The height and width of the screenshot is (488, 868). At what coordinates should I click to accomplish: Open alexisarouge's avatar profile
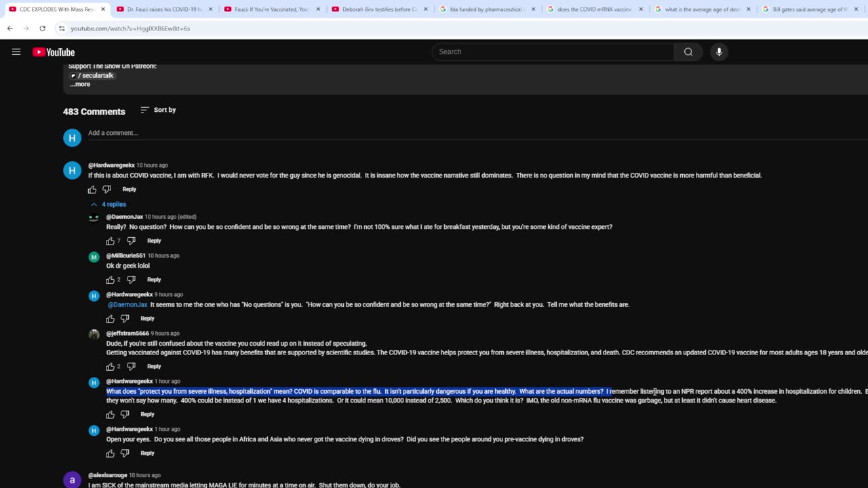72,480
